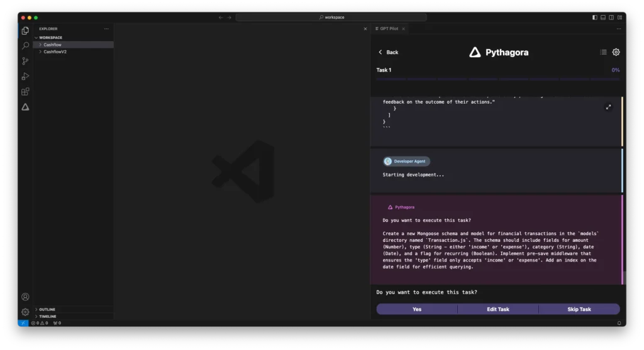Screen dimensions: 644x350
Task: Open the Accounts icon in activity bar
Action: tap(25, 297)
